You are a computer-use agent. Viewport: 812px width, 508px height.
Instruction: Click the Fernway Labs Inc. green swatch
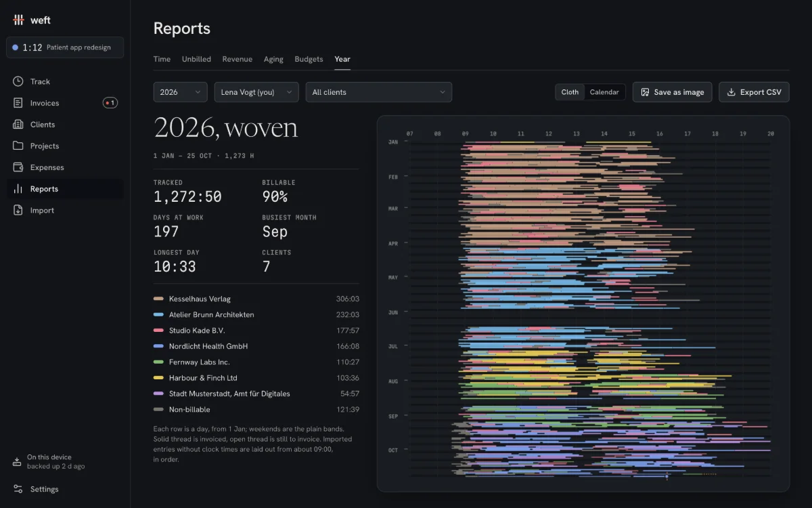click(x=158, y=362)
